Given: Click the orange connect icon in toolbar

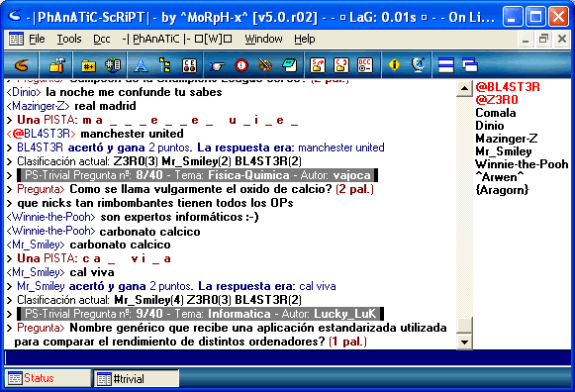Looking at the screenshot, I should point(21,65).
